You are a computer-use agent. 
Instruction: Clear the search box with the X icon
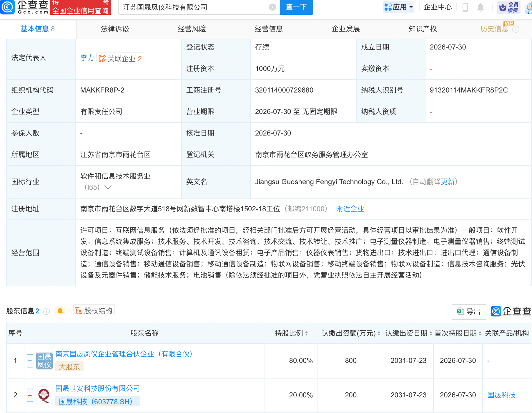click(x=272, y=7)
